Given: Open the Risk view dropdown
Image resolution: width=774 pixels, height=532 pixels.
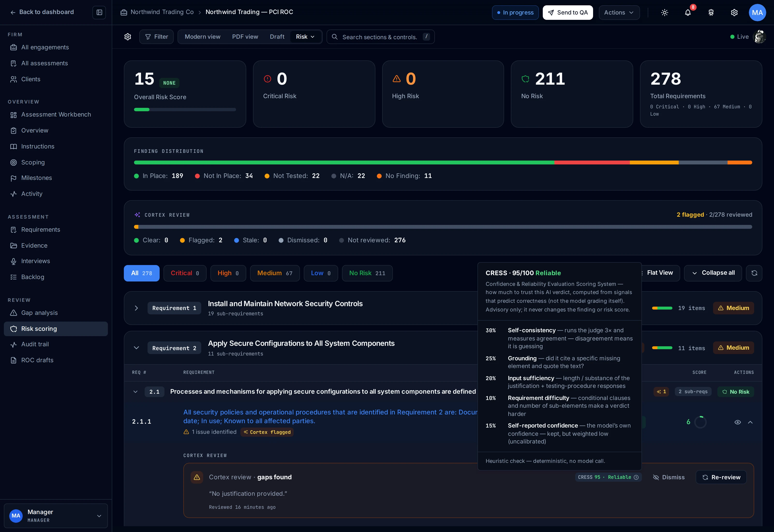Looking at the screenshot, I should [305, 37].
